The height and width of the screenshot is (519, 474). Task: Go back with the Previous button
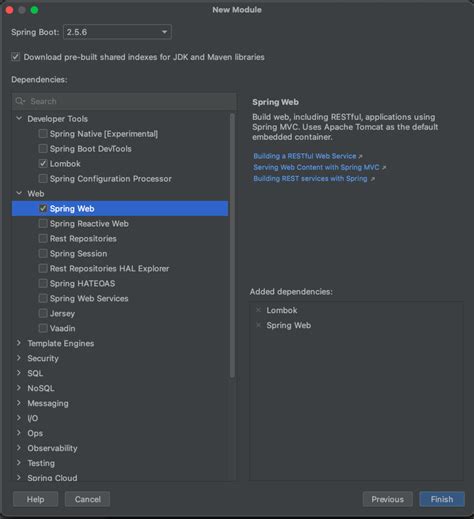(388, 499)
